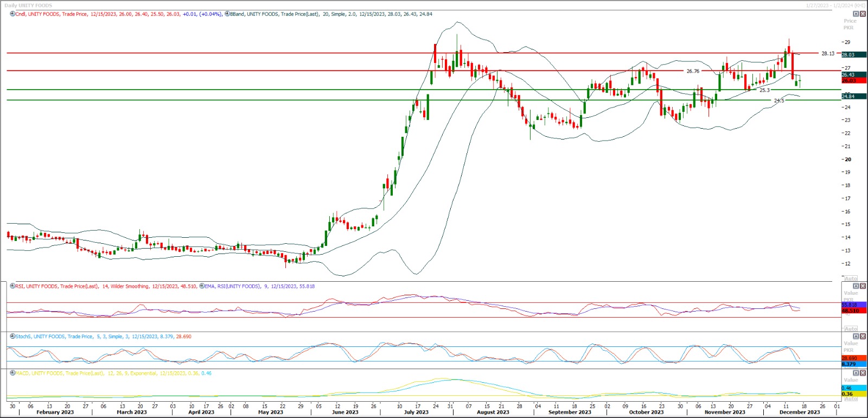Maximize the main price chart panel

[x=856, y=14]
